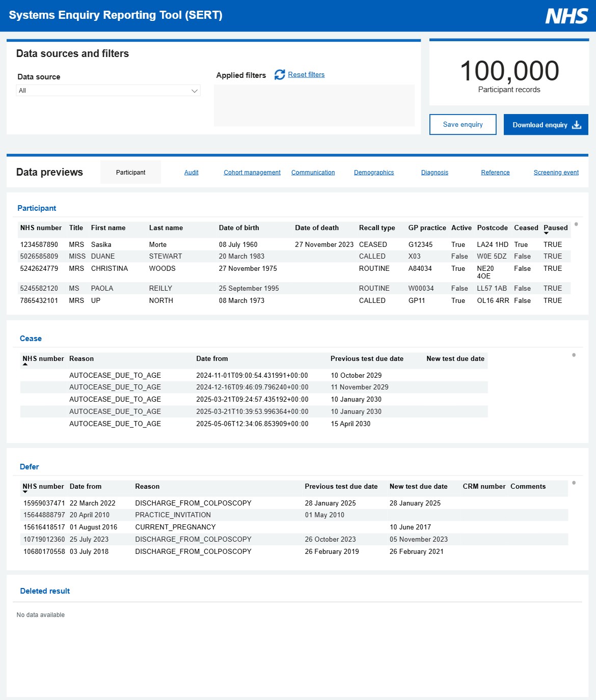
Task: Open the Cohort management tab
Action: [252, 173]
